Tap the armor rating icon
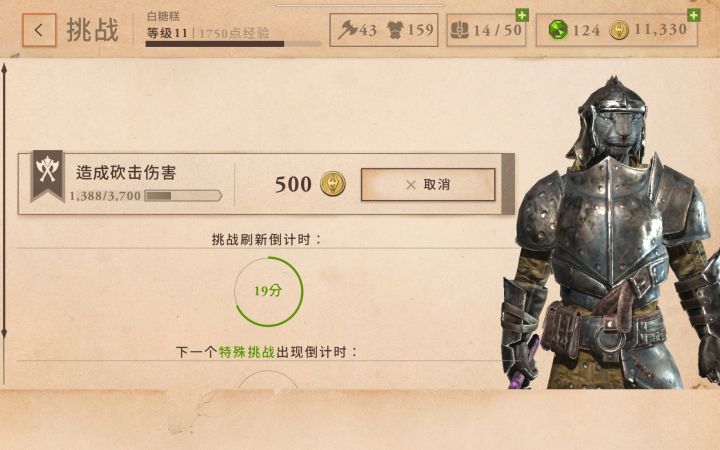This screenshot has height=450, width=720. click(395, 30)
